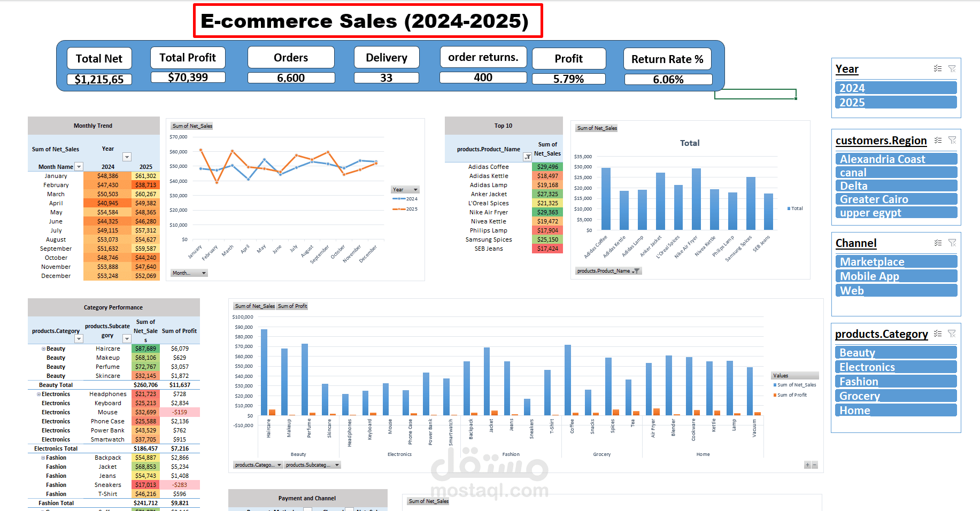Click the Adidas Coffee row in Top 10 table

[504, 167]
